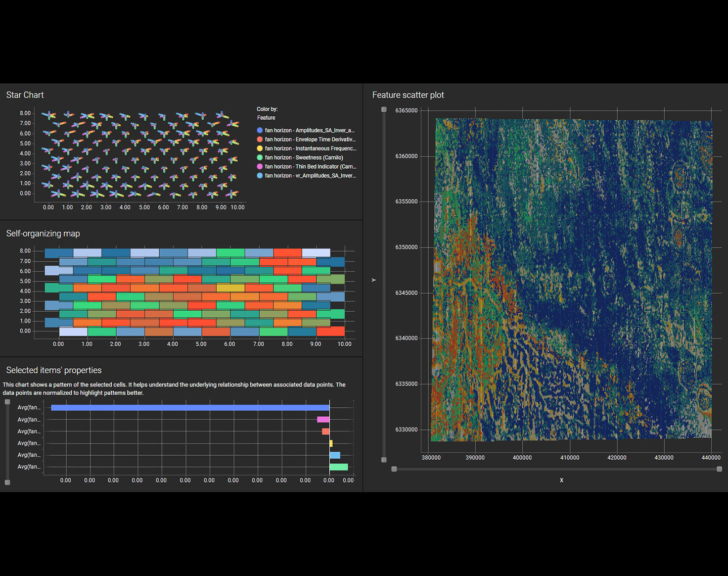
Task: Click the blue Amplitudes_SA_Inver legend dot
Action: (x=260, y=130)
